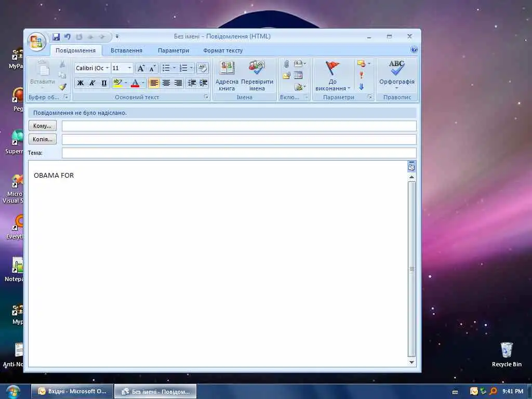Select Без імені message taskbar button
This screenshot has height=399, width=532.
(x=155, y=392)
